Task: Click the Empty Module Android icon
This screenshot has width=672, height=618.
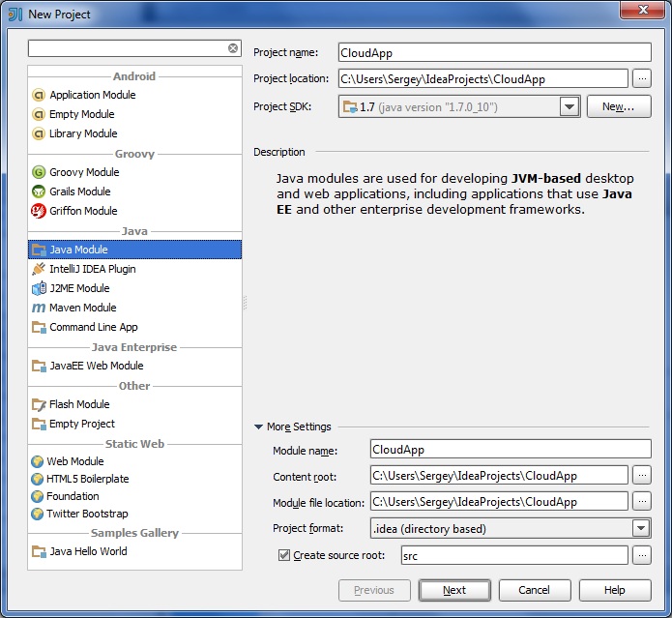Action: point(39,114)
